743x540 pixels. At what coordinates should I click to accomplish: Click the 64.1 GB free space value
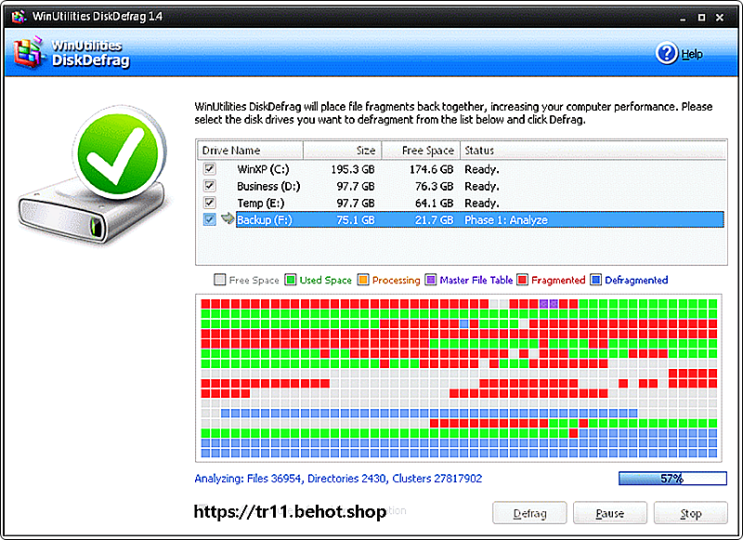[x=434, y=203]
